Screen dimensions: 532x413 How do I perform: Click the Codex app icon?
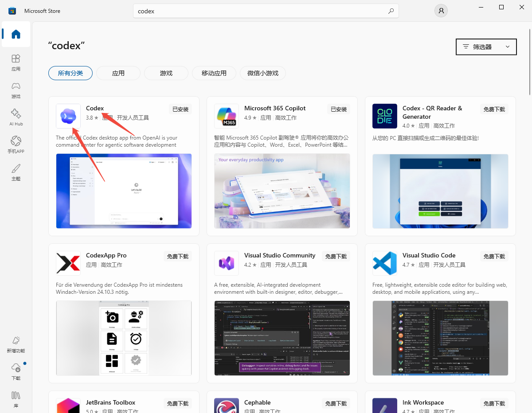tap(68, 116)
